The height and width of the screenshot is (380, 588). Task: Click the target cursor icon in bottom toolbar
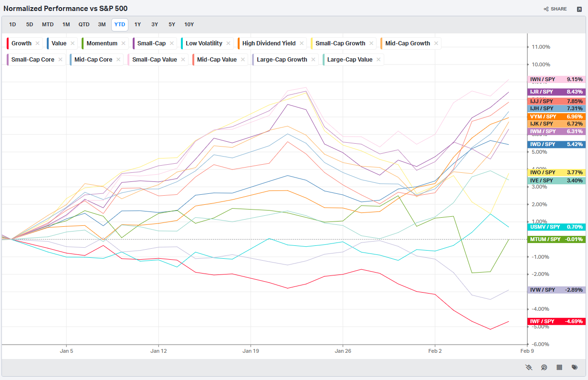click(x=544, y=367)
